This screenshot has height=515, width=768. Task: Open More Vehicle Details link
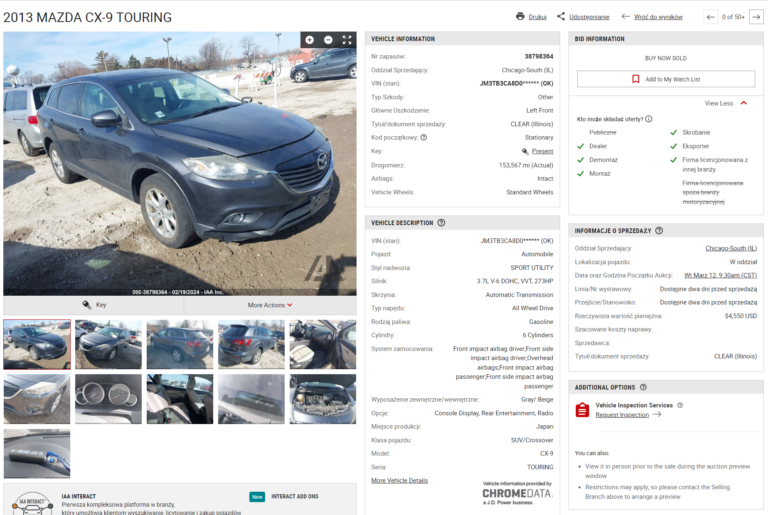(x=399, y=480)
